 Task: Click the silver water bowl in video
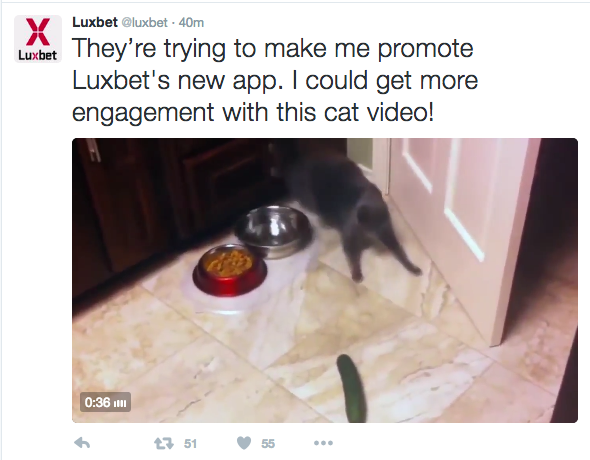click(x=273, y=231)
